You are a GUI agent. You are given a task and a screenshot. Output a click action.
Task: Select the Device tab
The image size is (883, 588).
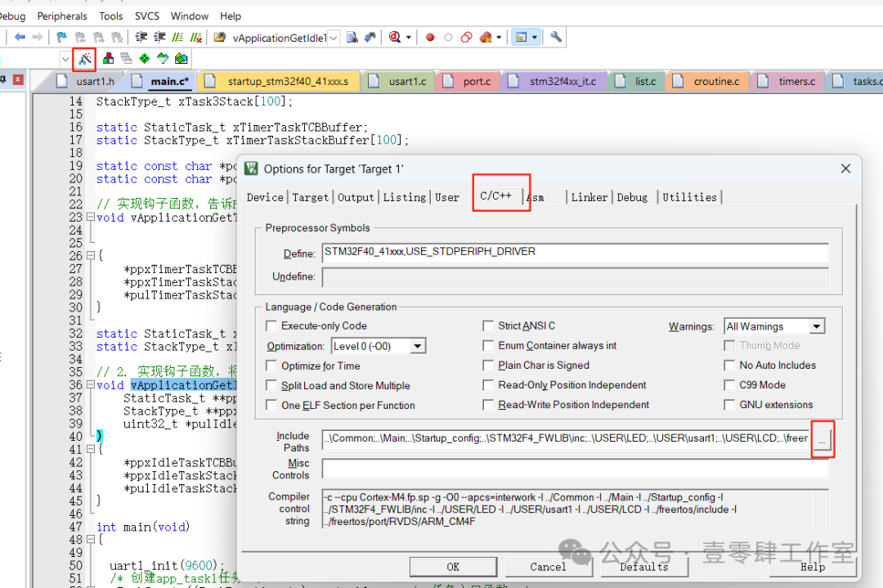click(265, 197)
